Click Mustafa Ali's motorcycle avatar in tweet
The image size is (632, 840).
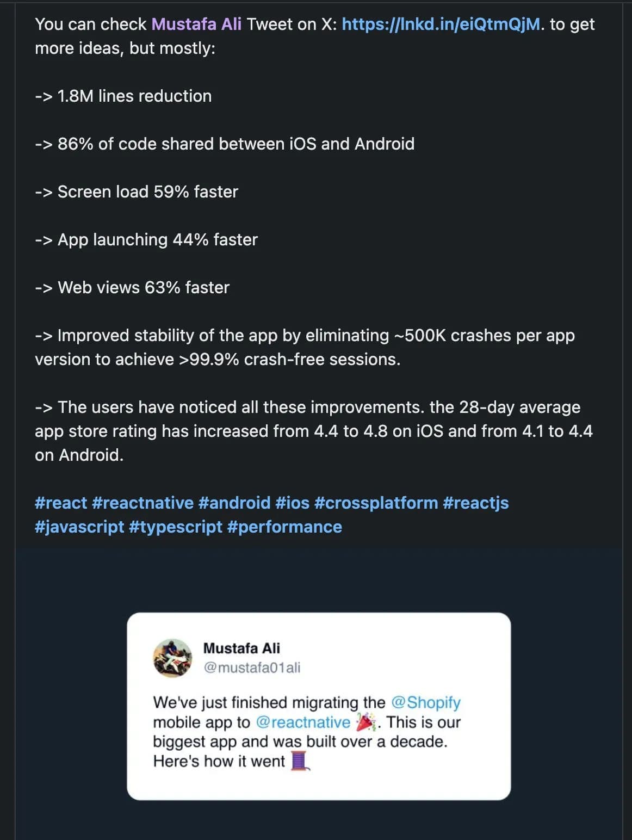(x=172, y=658)
